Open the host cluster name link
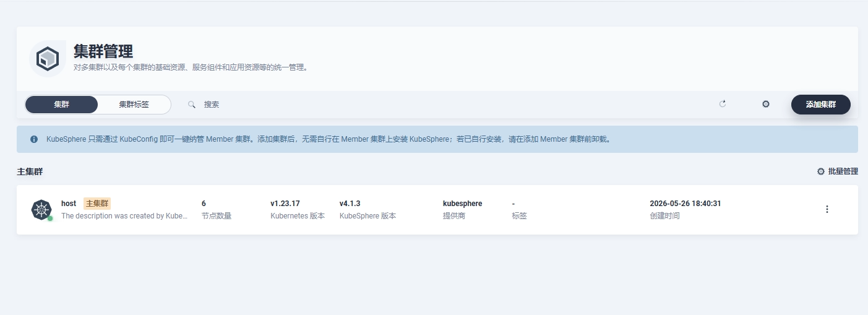This screenshot has height=315, width=868. click(69, 204)
